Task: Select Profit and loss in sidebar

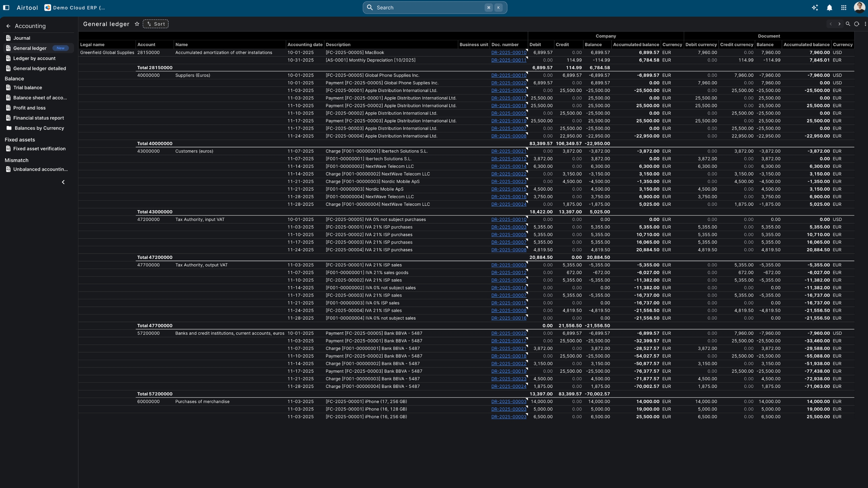Action: (x=29, y=108)
